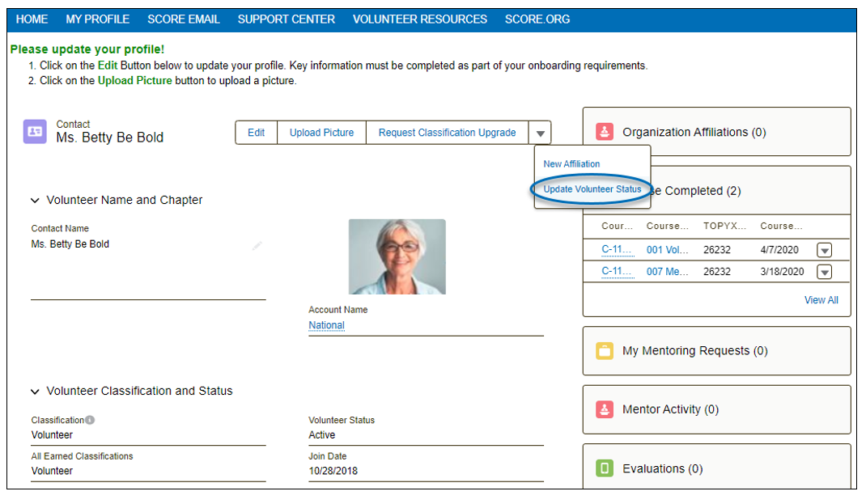Open the SUPPORT CENTER tab
This screenshot has height=504, width=866.
pyautogui.click(x=286, y=19)
